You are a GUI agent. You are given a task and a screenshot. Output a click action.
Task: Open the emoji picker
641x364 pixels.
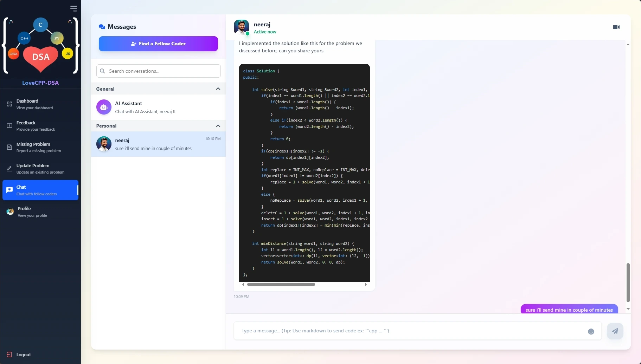591,331
